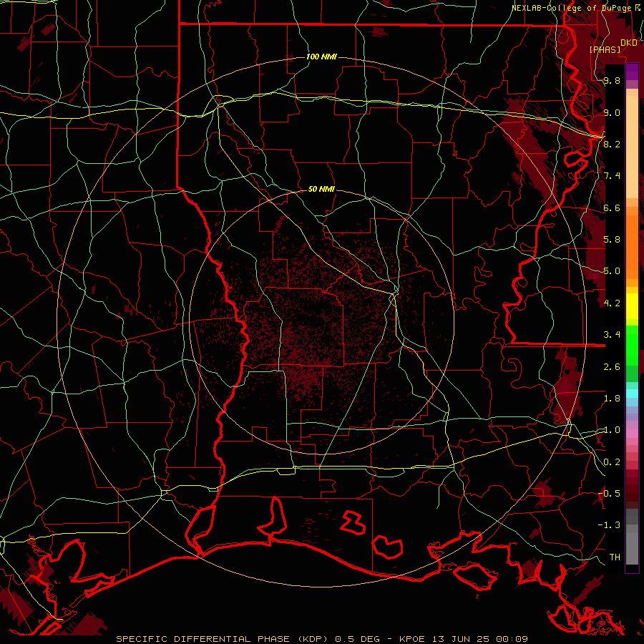This screenshot has width=644, height=644.
Task: Click the 5.8 scale value
Action: click(x=612, y=240)
